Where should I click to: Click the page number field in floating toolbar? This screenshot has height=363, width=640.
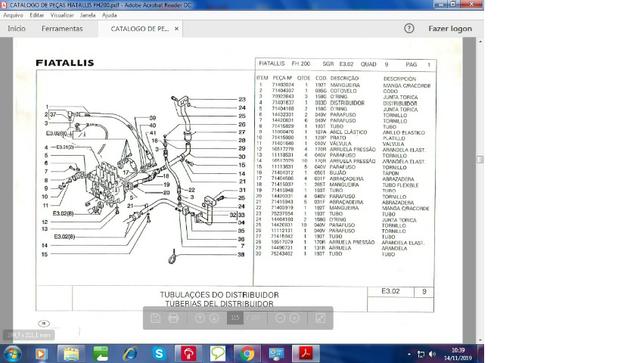click(x=235, y=318)
